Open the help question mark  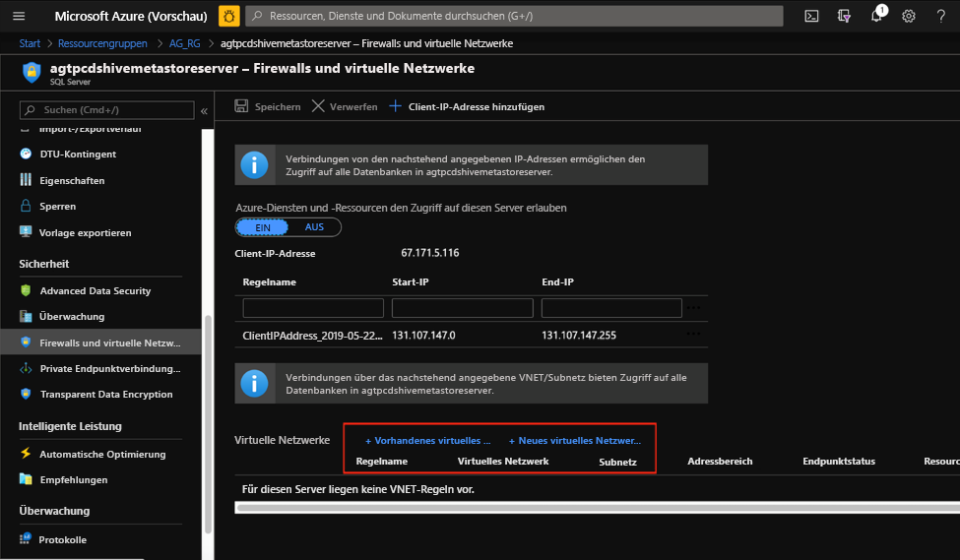941,16
